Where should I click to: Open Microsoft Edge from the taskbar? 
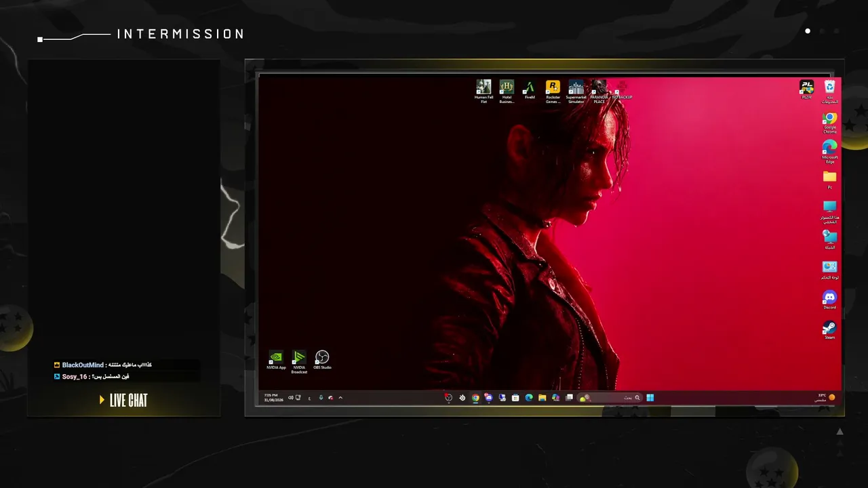pos(529,398)
